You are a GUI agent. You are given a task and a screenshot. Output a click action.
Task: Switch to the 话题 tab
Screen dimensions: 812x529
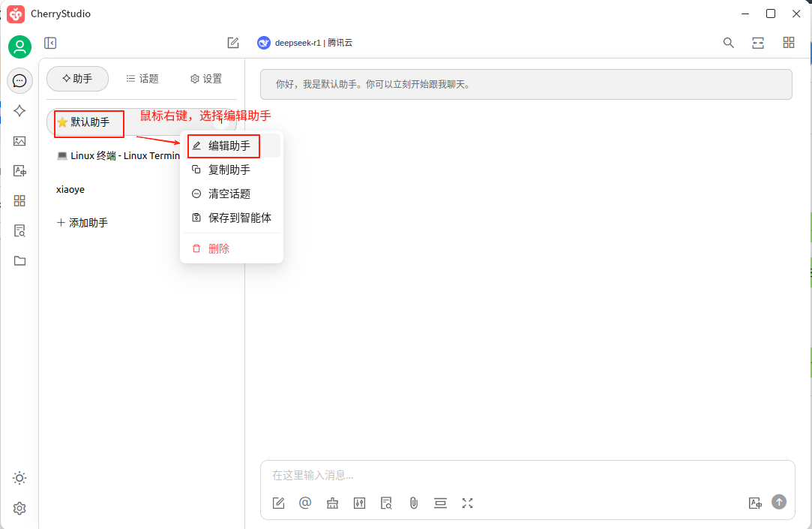[x=142, y=78]
